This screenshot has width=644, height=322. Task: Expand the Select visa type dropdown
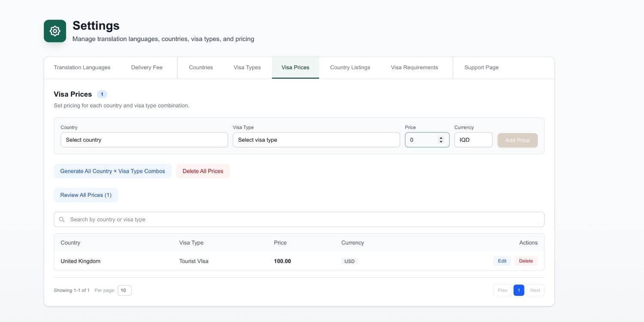(x=316, y=140)
